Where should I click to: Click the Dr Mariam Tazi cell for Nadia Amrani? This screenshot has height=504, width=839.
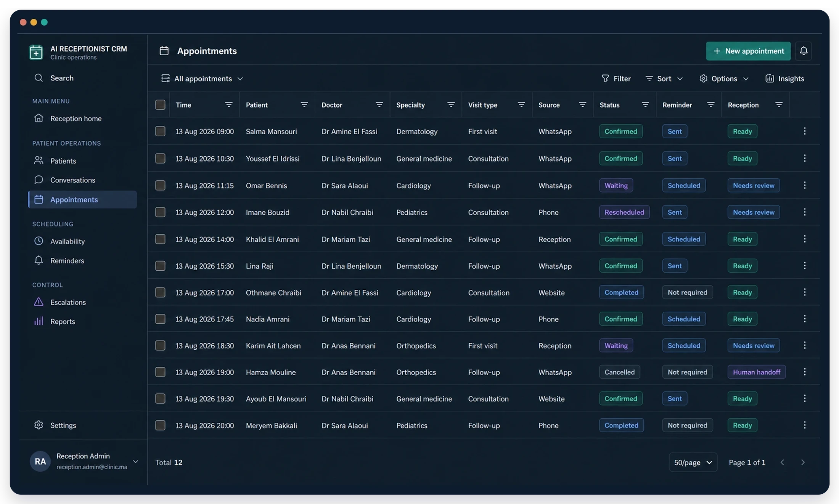346,319
